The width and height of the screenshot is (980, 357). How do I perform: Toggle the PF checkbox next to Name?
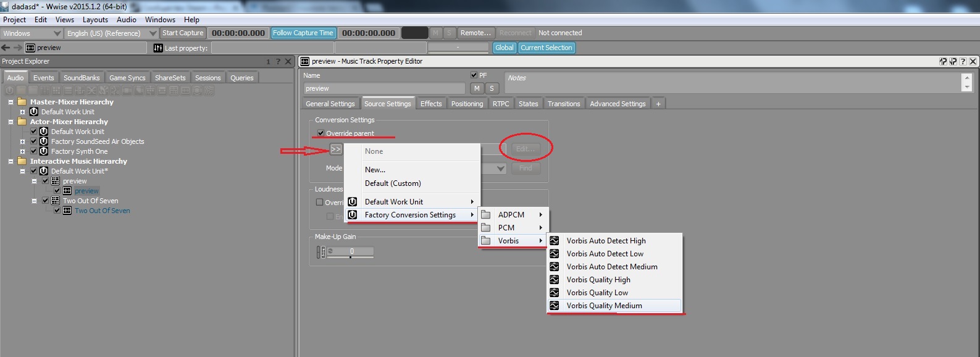pyautogui.click(x=474, y=75)
